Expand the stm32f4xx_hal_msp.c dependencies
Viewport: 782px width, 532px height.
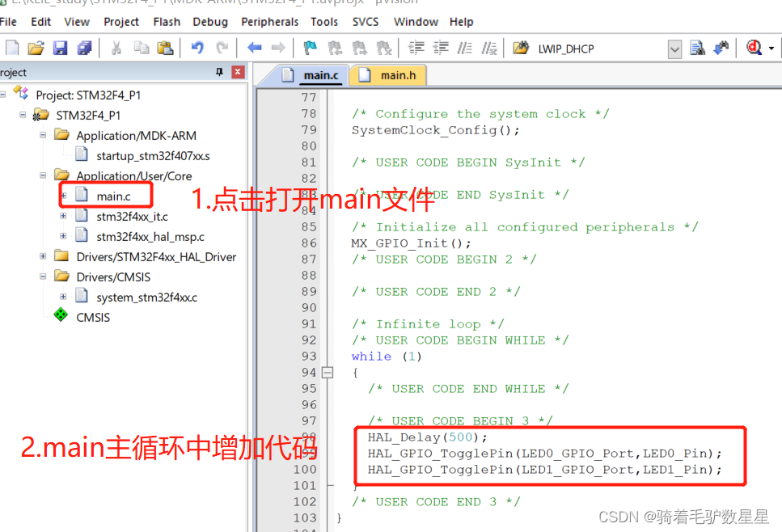click(63, 236)
